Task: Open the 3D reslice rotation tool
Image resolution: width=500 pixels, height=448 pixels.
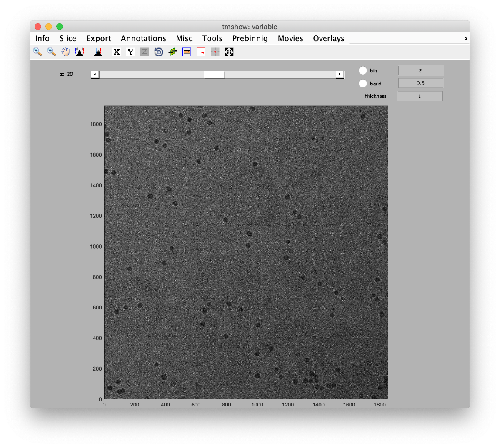Action: coord(159,52)
